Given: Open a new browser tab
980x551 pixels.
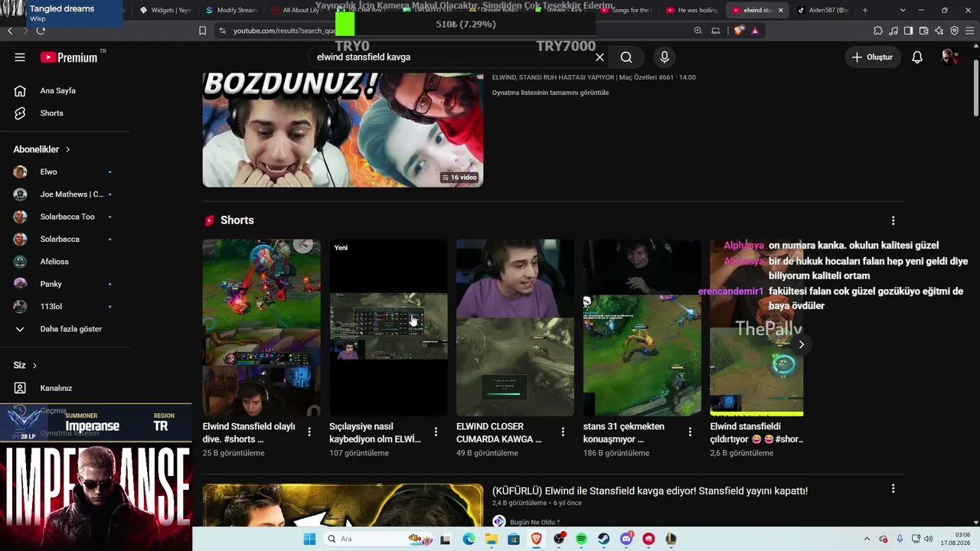Looking at the screenshot, I should 865,10.
